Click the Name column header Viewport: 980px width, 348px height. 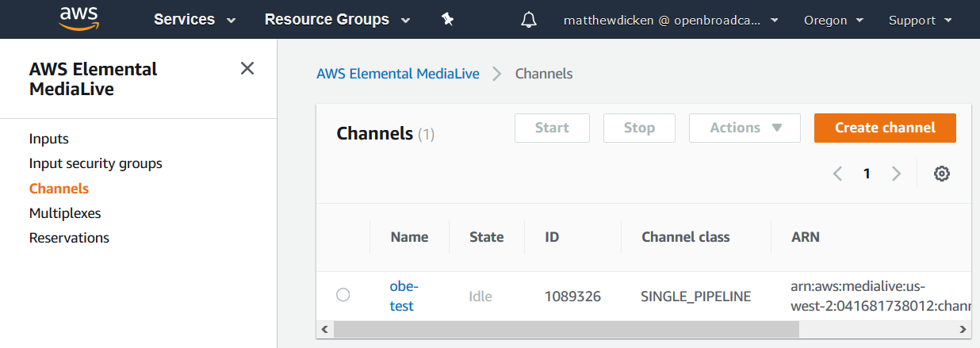[x=409, y=237]
